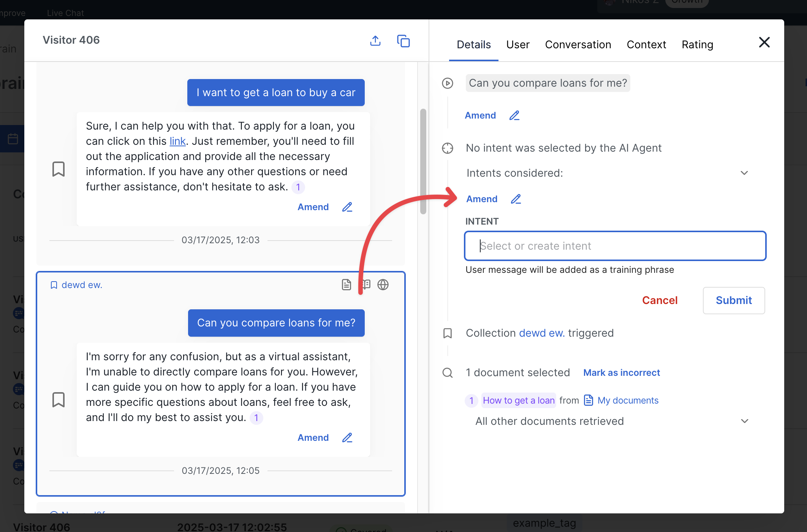Image resolution: width=807 pixels, height=532 pixels.
Task: Open the How to get a loan document
Action: point(518,401)
